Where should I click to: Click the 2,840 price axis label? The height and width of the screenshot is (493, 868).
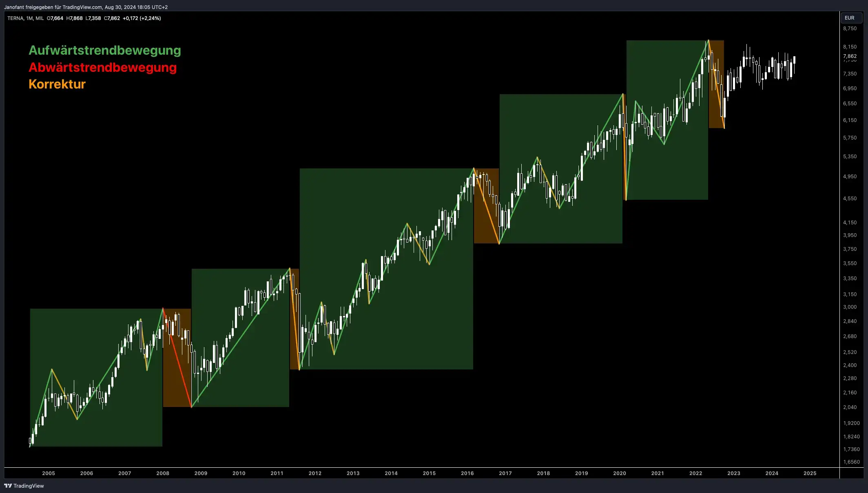pos(850,321)
